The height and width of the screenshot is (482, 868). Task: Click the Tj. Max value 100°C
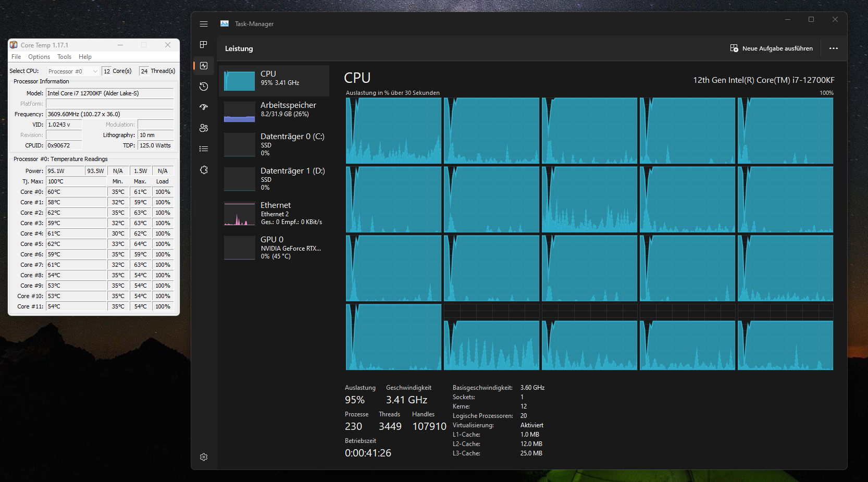pos(76,181)
